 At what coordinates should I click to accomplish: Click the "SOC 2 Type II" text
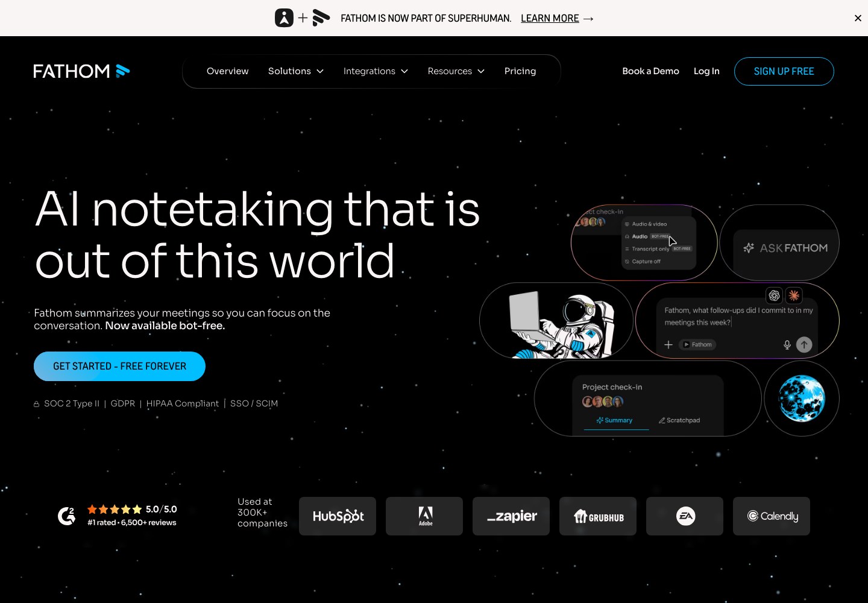click(x=72, y=403)
